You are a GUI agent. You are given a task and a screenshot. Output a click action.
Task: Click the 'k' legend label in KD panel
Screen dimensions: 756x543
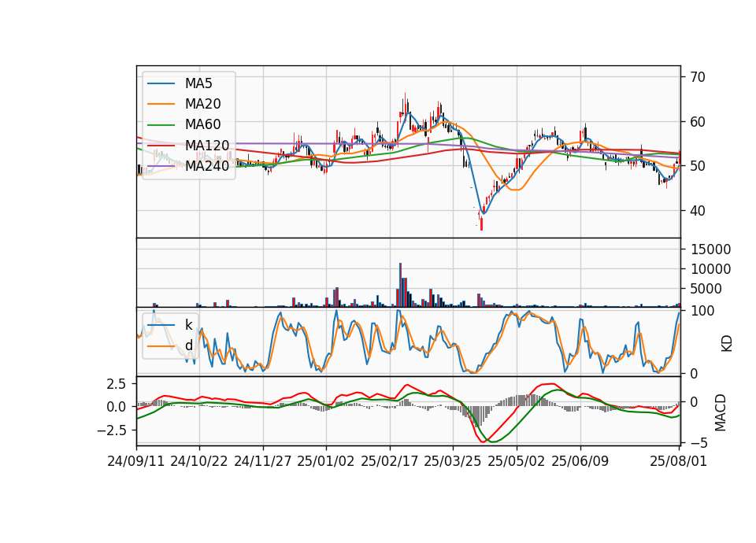pyautogui.click(x=188, y=325)
